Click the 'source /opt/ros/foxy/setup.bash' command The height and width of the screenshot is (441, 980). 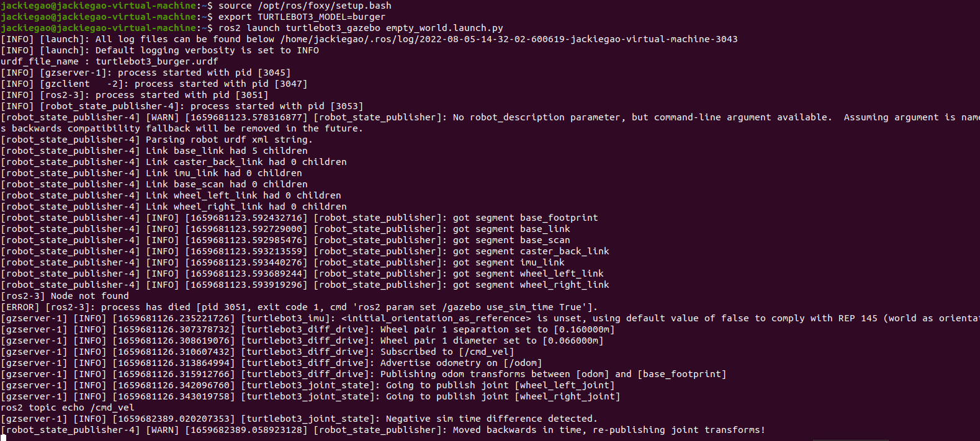305,6
